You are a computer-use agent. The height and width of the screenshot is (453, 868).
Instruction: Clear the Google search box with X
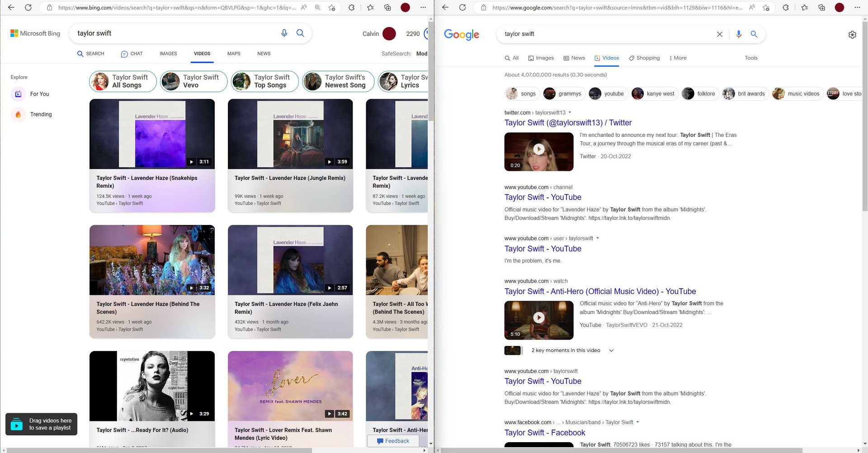[719, 34]
